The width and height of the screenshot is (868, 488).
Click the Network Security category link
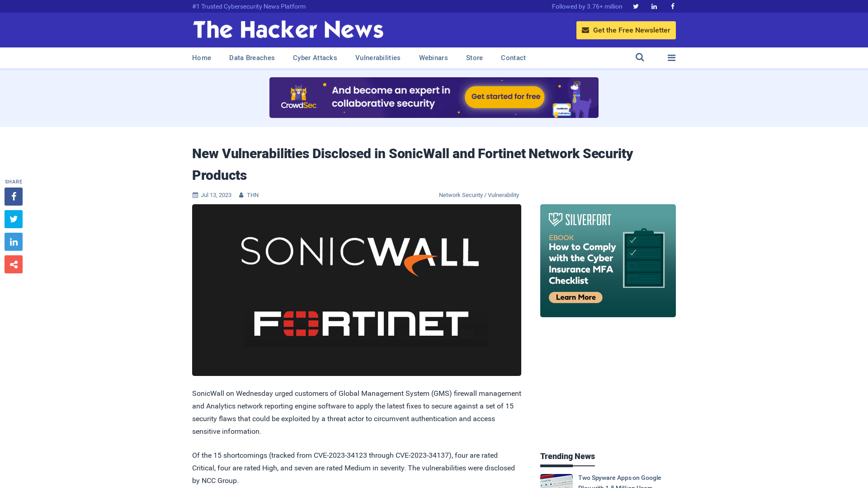tap(460, 194)
